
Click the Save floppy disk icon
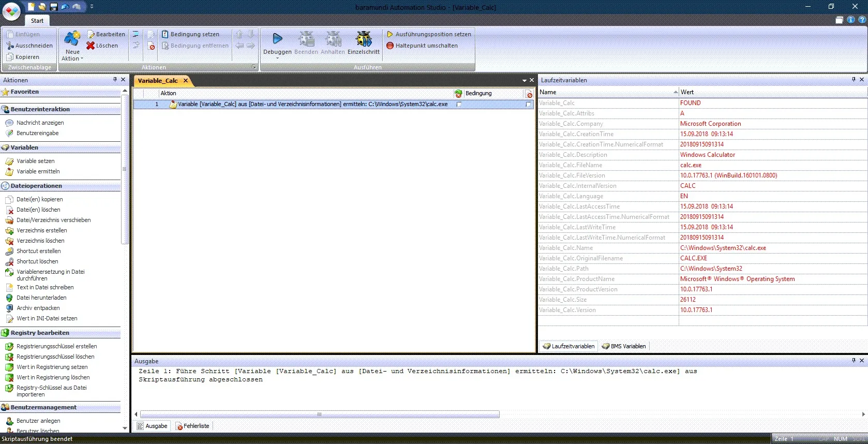coord(54,7)
